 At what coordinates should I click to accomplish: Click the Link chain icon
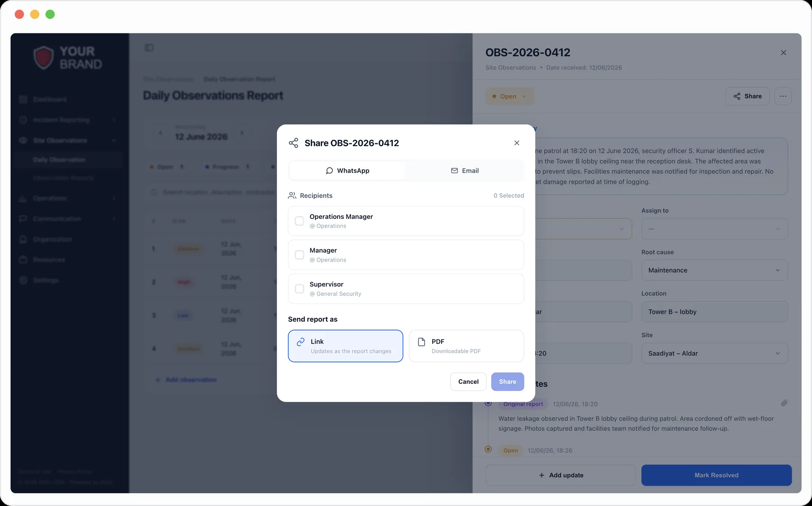point(300,342)
